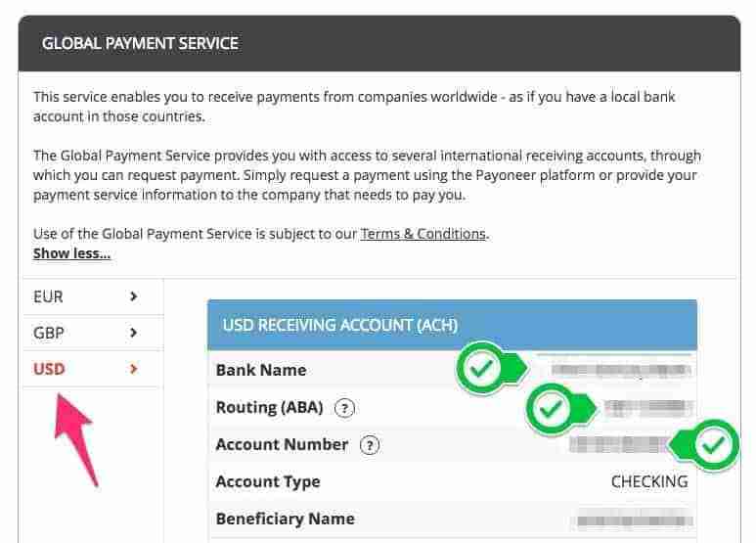Viewport: 756px width, 543px height.
Task: Select the Beneficiary Name label
Action: pos(286,519)
